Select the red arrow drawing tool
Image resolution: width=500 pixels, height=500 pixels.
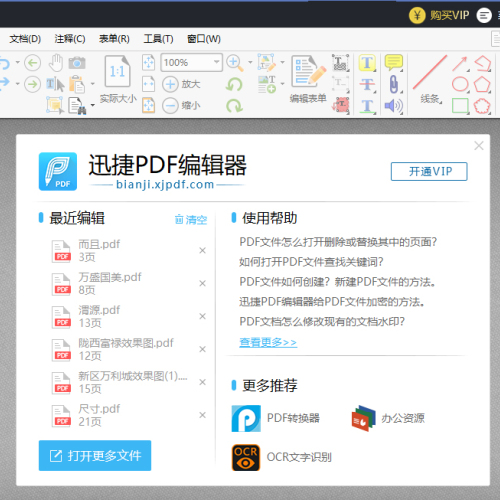[x=460, y=63]
